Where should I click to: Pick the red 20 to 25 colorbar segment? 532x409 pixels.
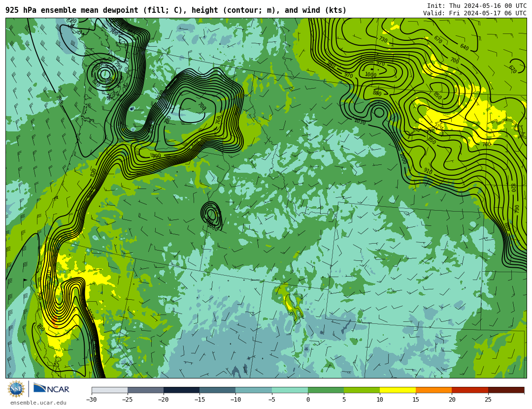point(470,390)
